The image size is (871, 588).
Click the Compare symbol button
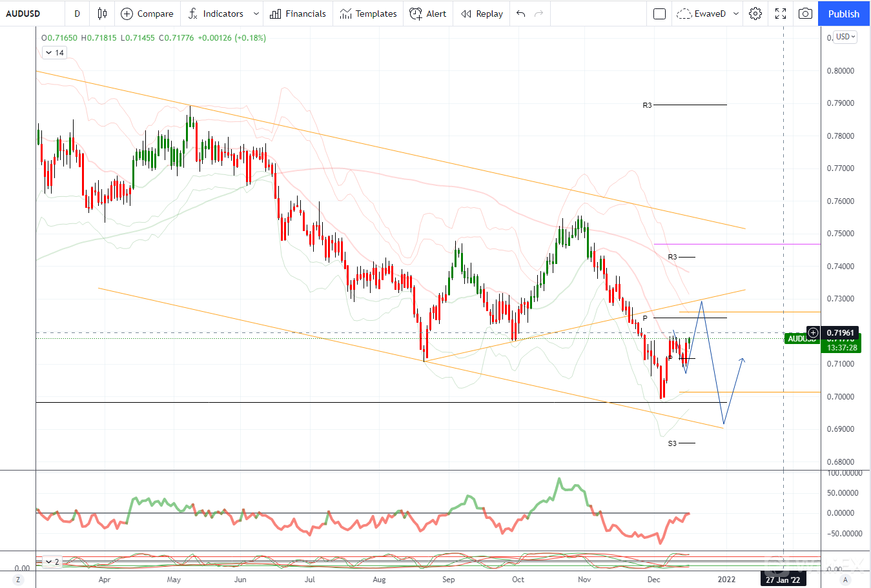[x=147, y=14]
